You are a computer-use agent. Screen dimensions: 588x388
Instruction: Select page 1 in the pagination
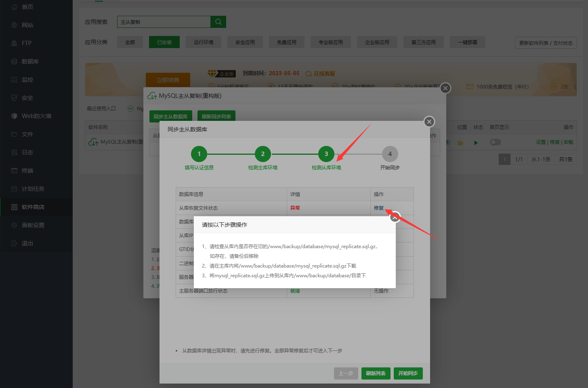coord(505,159)
